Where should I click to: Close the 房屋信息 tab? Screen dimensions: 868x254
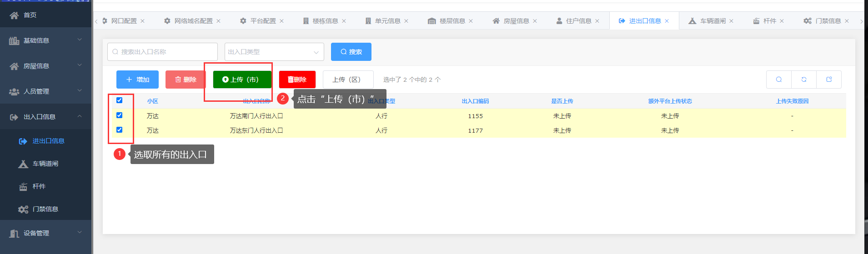pyautogui.click(x=535, y=21)
